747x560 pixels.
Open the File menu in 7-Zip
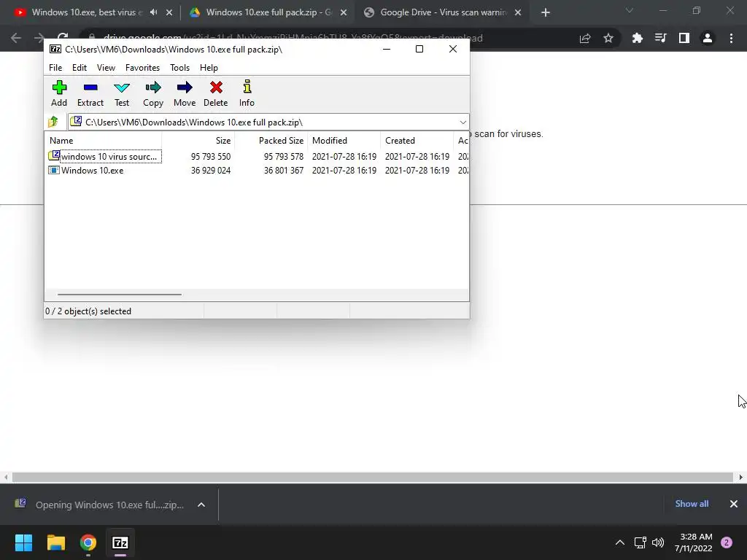pyautogui.click(x=55, y=68)
